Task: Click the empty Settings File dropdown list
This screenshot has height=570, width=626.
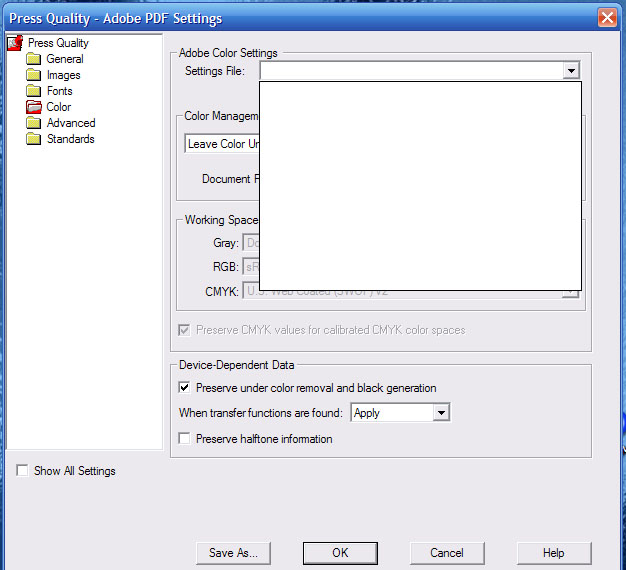Action: pyautogui.click(x=420, y=186)
